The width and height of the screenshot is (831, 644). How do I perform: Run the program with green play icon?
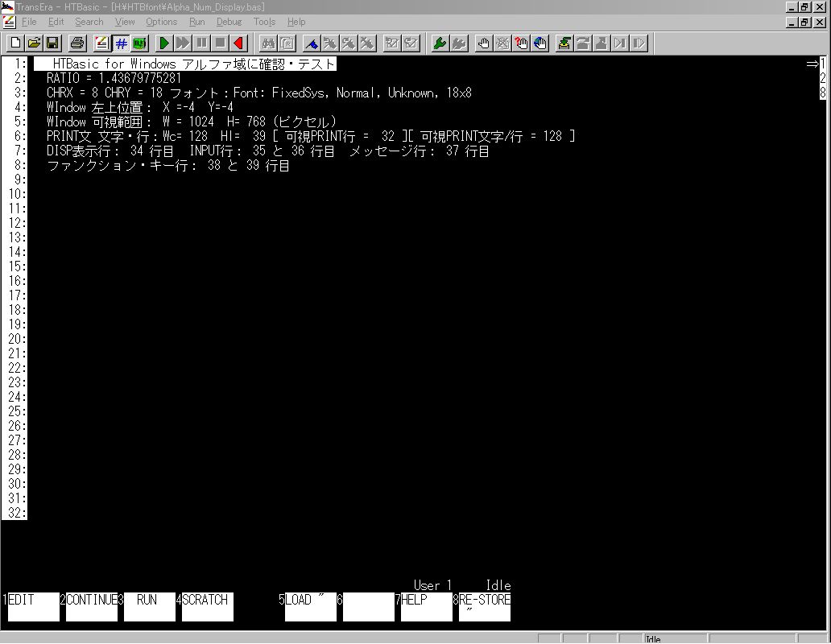click(x=164, y=43)
